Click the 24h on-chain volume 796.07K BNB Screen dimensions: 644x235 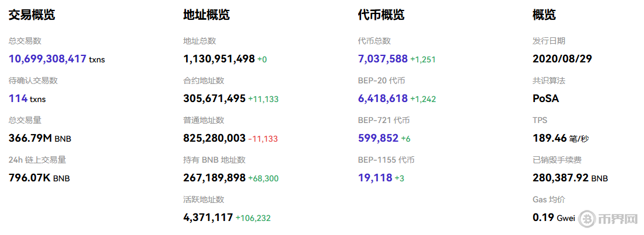click(39, 178)
